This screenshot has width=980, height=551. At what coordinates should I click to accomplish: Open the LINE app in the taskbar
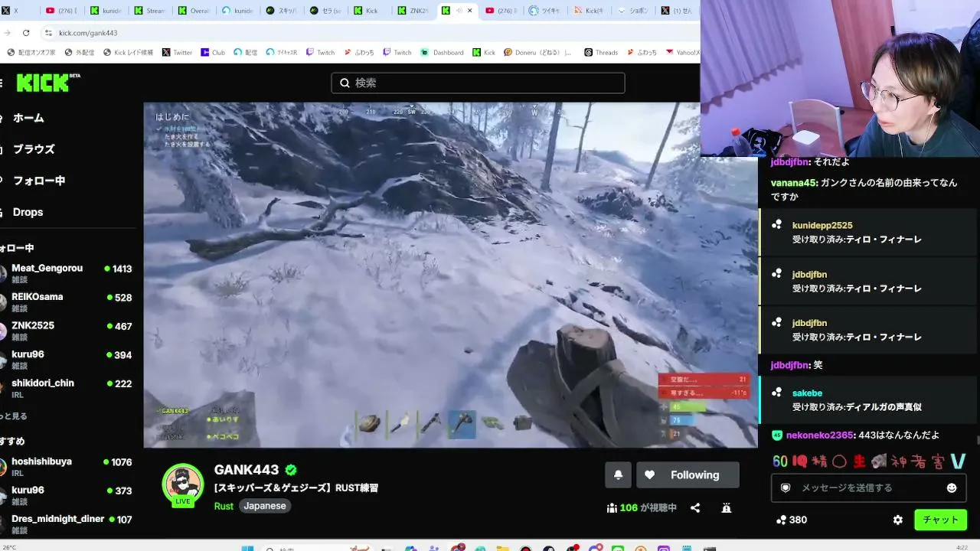(618, 548)
